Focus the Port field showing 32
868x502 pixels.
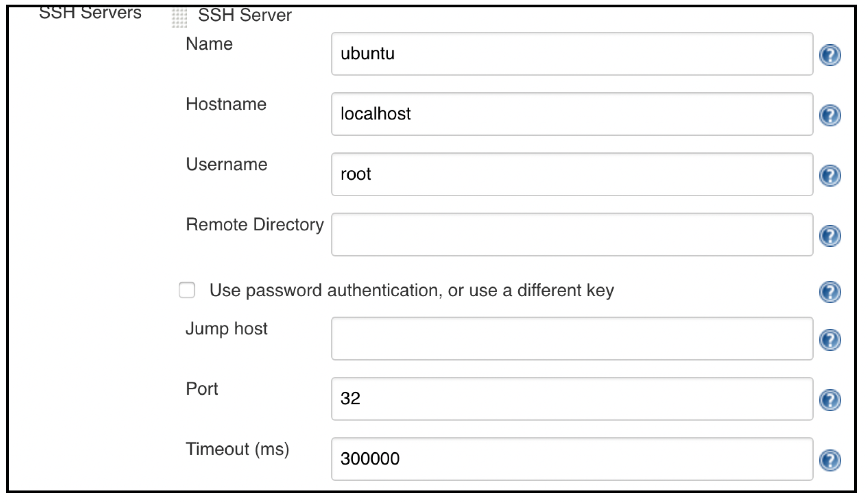(572, 398)
